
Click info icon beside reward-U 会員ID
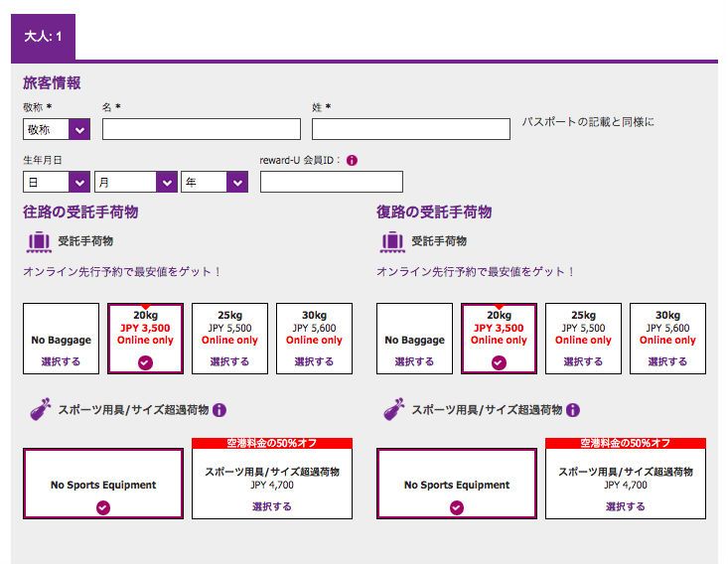[x=353, y=160]
